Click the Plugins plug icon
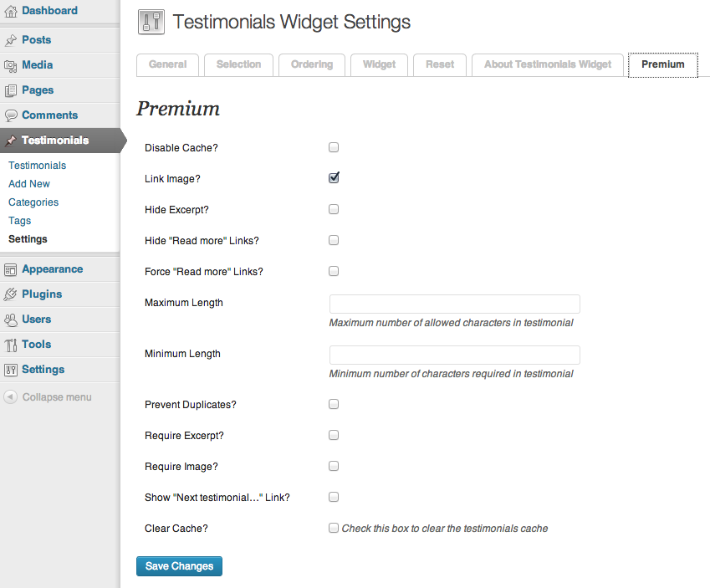 [x=10, y=294]
